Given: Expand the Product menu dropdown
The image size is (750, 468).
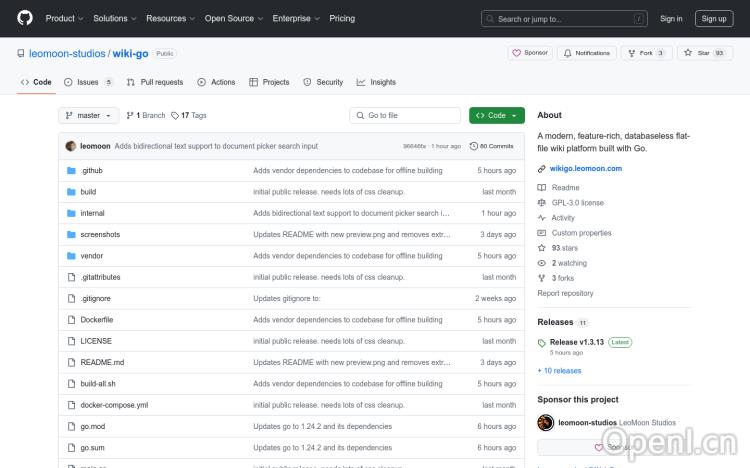Looking at the screenshot, I should pyautogui.click(x=64, y=18).
